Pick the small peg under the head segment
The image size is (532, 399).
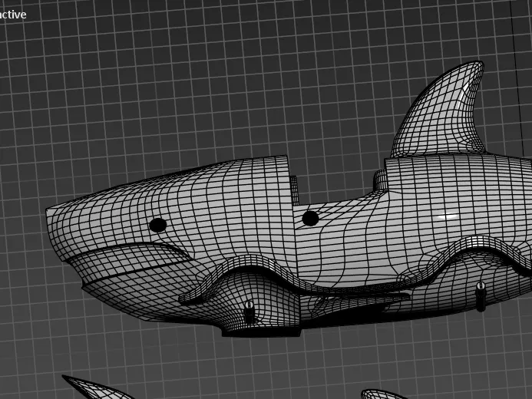(249, 312)
